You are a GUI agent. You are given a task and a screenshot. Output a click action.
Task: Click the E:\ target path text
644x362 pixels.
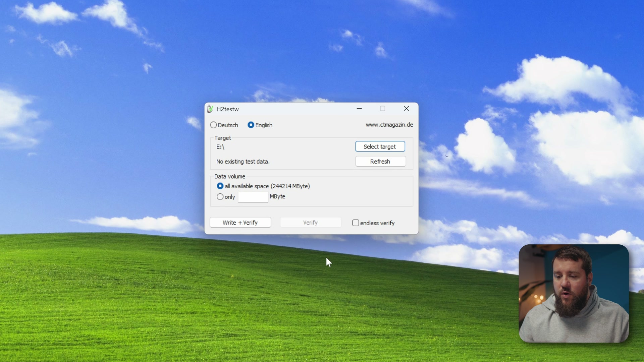(x=220, y=147)
